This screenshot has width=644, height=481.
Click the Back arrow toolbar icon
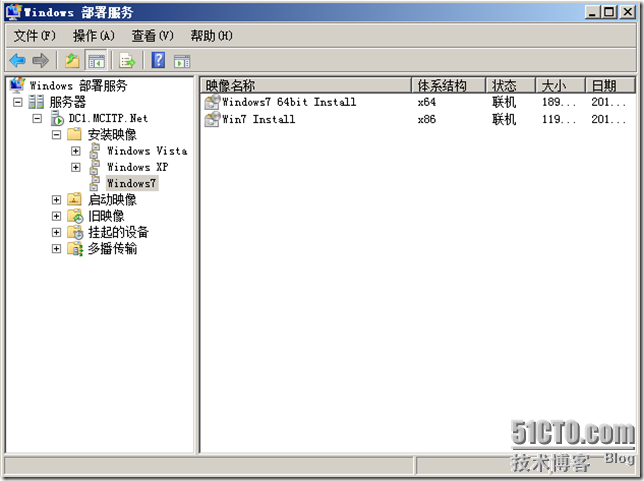pos(17,61)
